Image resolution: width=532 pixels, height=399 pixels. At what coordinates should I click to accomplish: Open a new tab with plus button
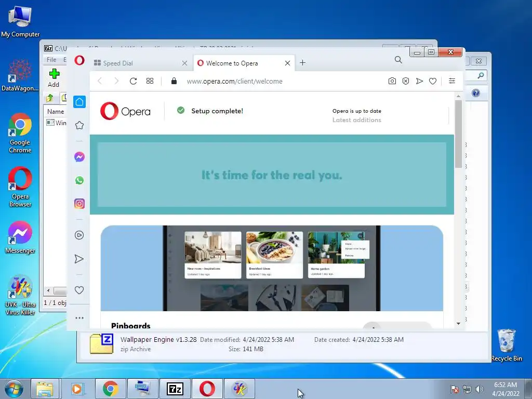tap(303, 63)
